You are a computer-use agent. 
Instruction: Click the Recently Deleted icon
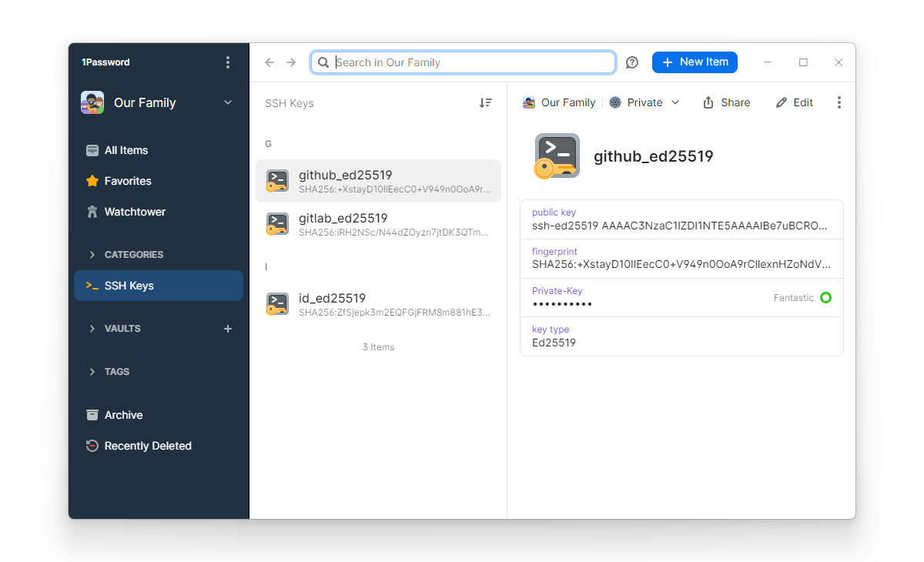pos(92,446)
